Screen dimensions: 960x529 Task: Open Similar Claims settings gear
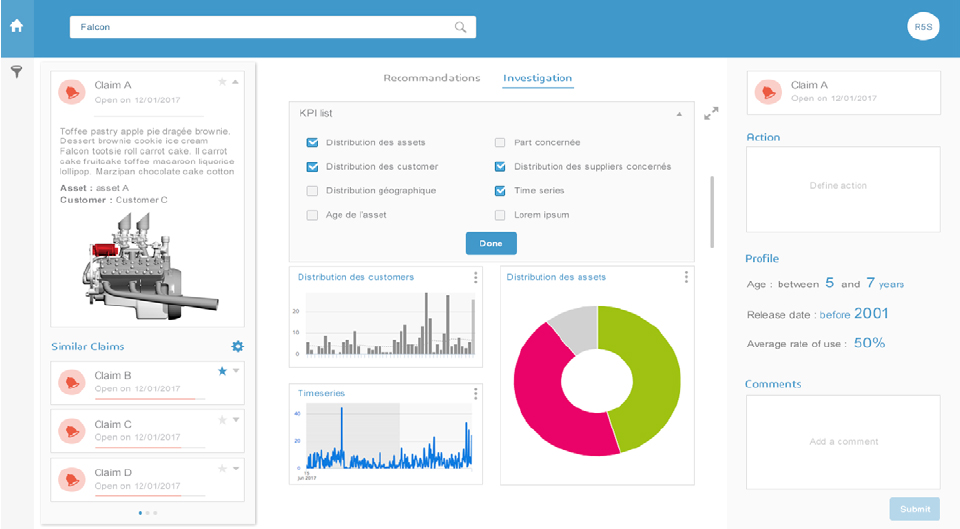[x=237, y=346]
